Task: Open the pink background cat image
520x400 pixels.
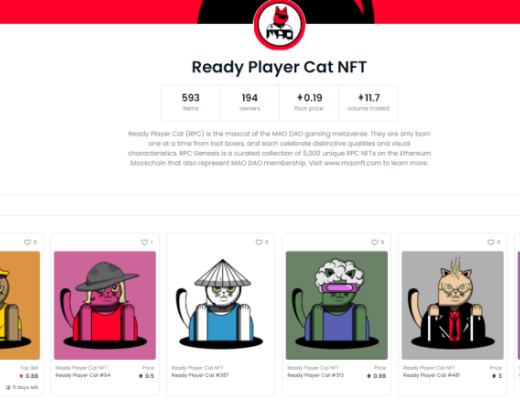Action: tap(105, 305)
